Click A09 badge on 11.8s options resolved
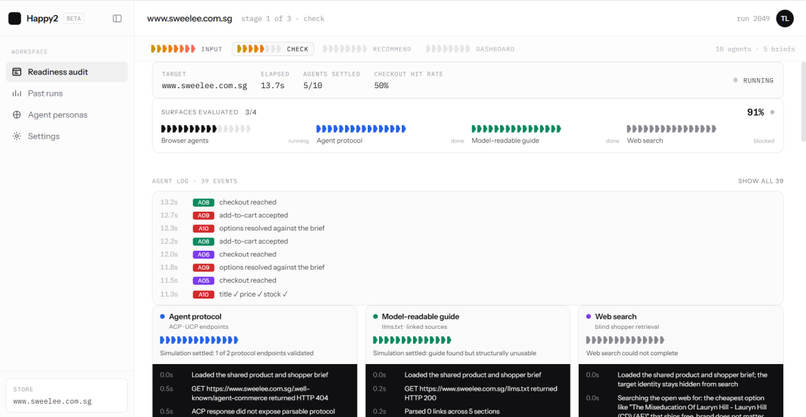806x417 pixels. (x=204, y=267)
